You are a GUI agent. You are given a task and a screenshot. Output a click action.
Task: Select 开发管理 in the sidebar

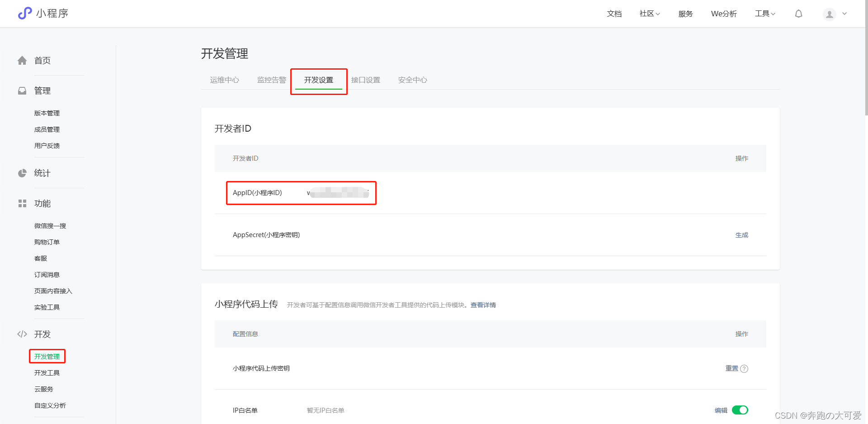47,357
